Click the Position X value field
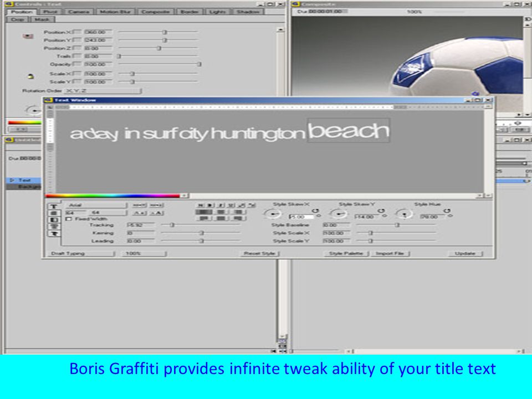 click(x=98, y=32)
